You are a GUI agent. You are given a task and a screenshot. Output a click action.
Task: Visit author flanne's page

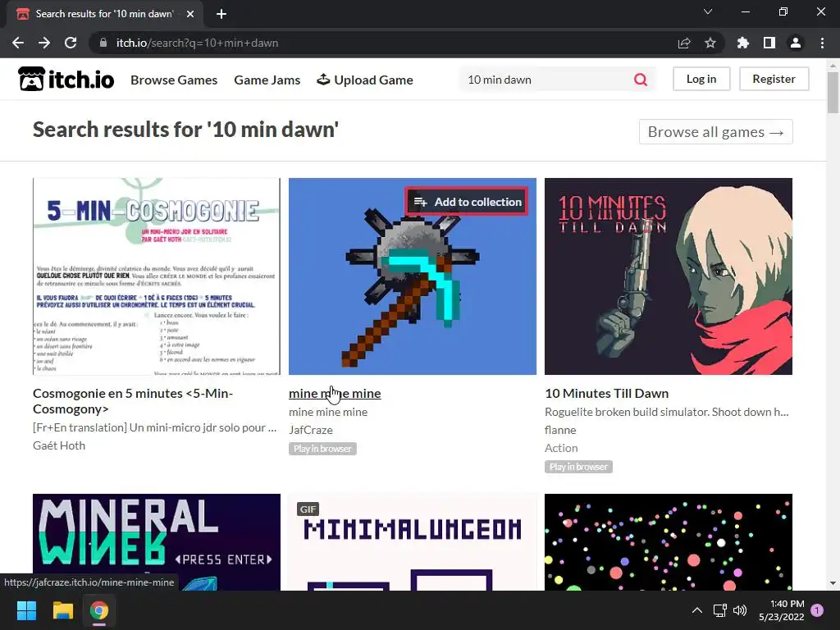[x=560, y=430]
